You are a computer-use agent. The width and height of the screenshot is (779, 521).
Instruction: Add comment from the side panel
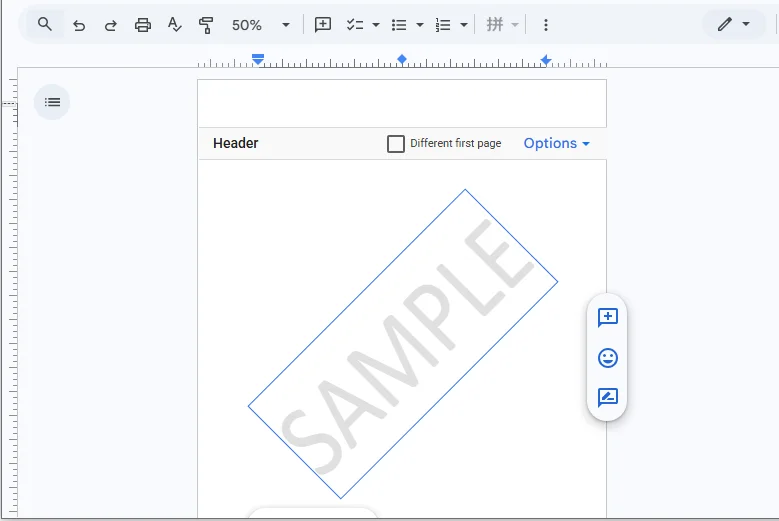click(608, 317)
